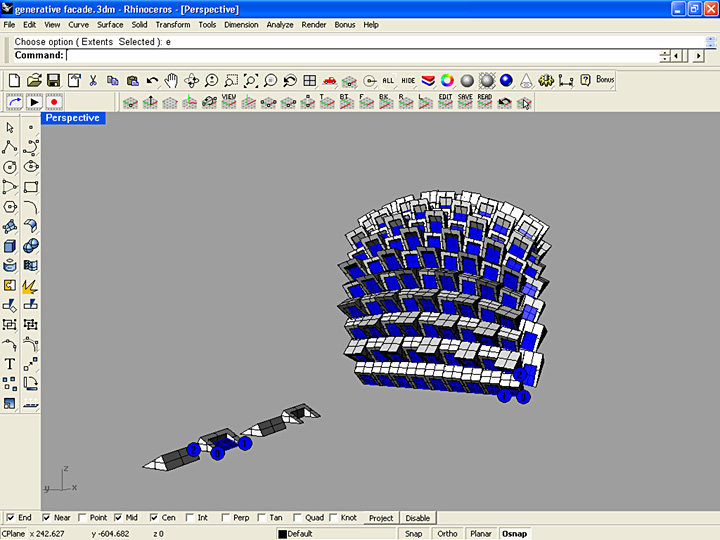This screenshot has width=720, height=540.
Task: Open the Transform menu
Action: pyautogui.click(x=172, y=24)
